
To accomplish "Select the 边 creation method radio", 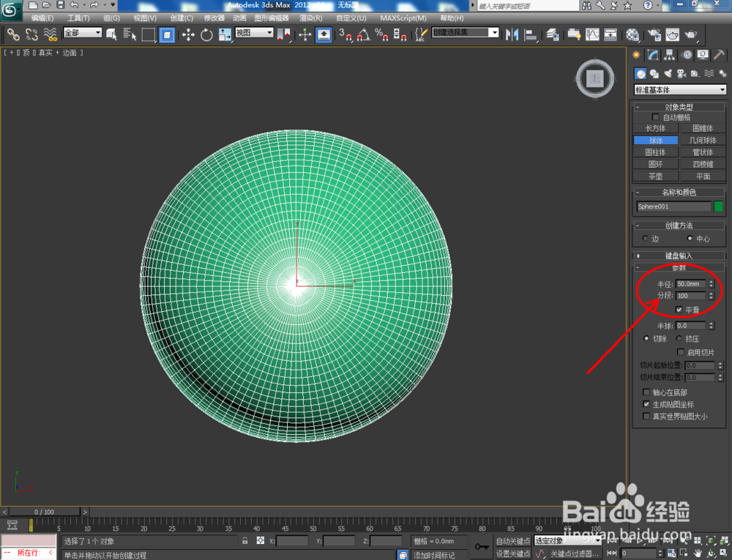I will (x=645, y=239).
